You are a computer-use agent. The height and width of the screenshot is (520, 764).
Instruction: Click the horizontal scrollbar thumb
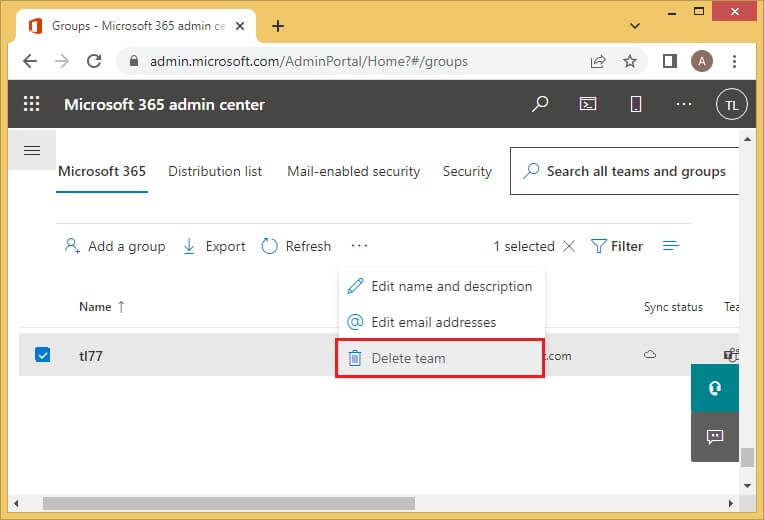[229, 503]
